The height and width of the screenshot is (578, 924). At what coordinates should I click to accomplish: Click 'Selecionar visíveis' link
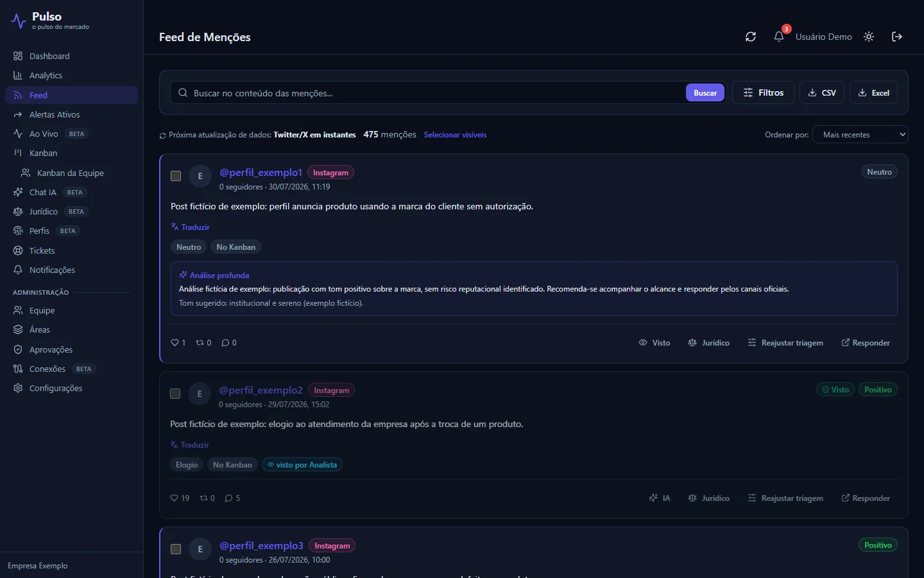coord(455,135)
